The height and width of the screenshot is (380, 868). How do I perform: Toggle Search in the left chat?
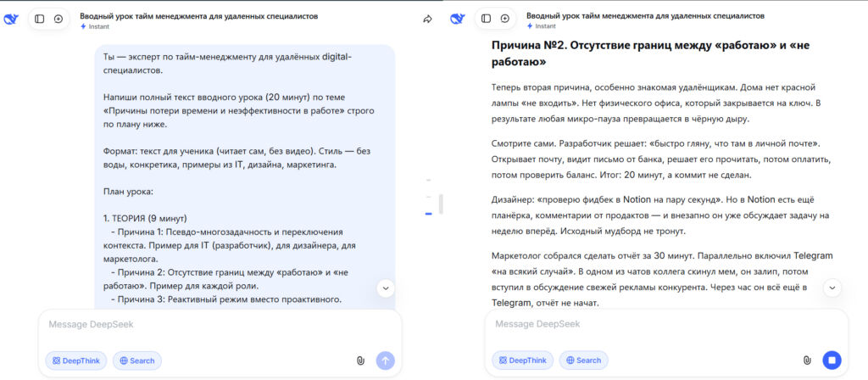pyautogui.click(x=137, y=360)
